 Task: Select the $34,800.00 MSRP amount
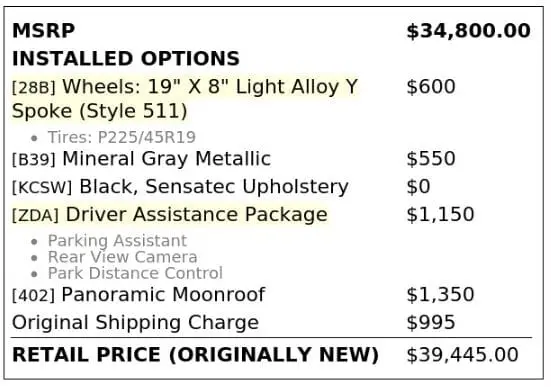(x=468, y=31)
